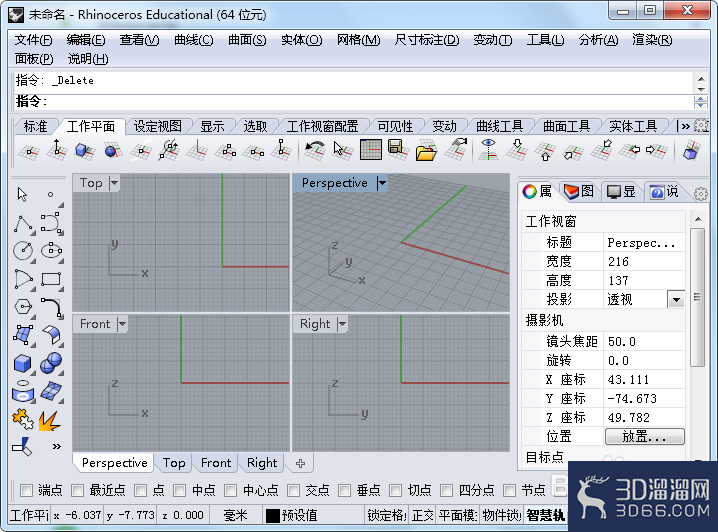
Task: Switch to the 设定视图 toolbar tab
Action: [157, 126]
